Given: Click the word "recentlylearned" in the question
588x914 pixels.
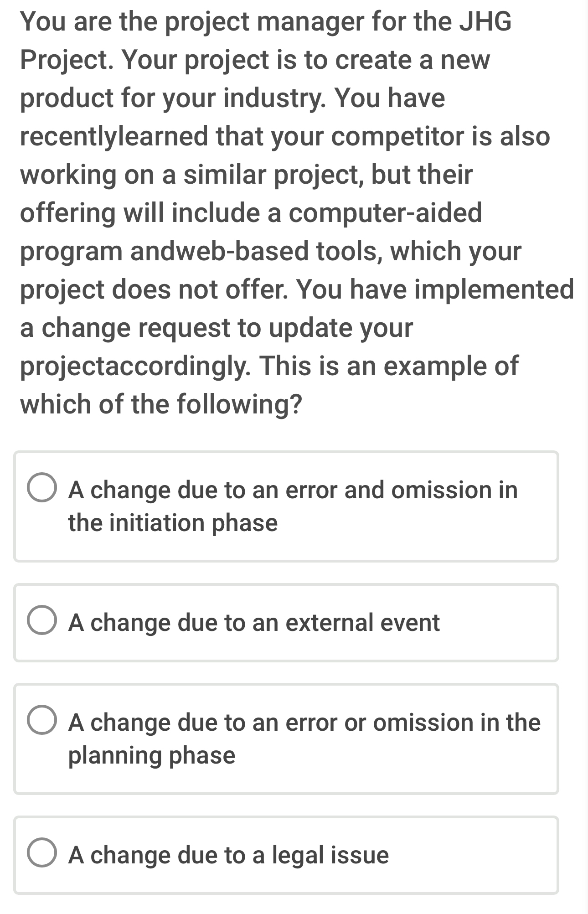Looking at the screenshot, I should 113,136.
